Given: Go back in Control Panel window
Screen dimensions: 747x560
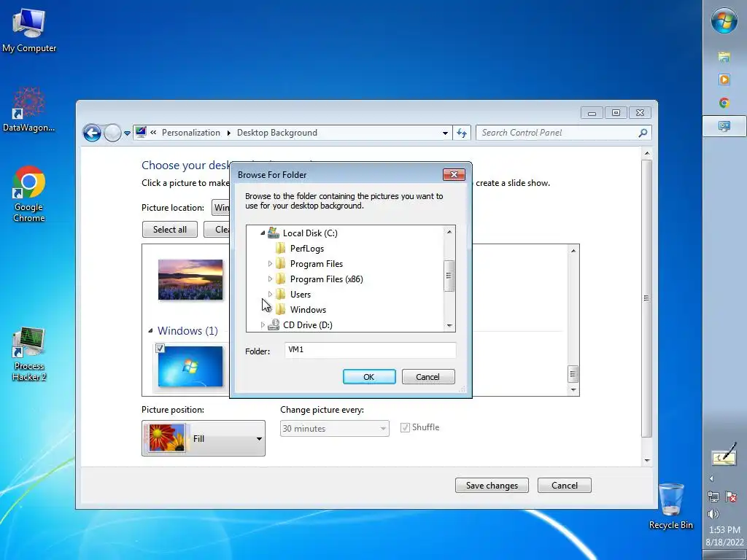Looking at the screenshot, I should (x=92, y=133).
